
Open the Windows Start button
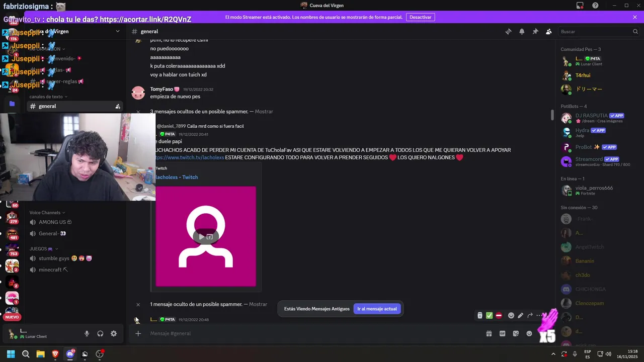[x=11, y=354]
